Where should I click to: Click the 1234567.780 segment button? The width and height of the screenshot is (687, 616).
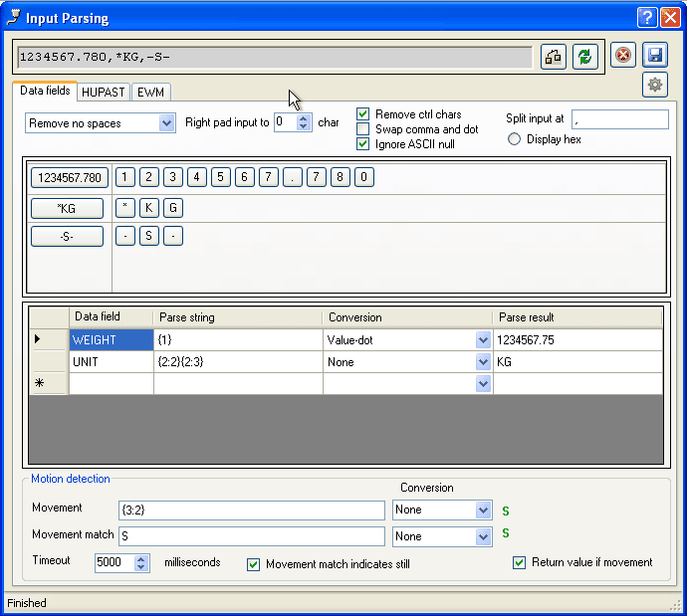[x=68, y=178]
